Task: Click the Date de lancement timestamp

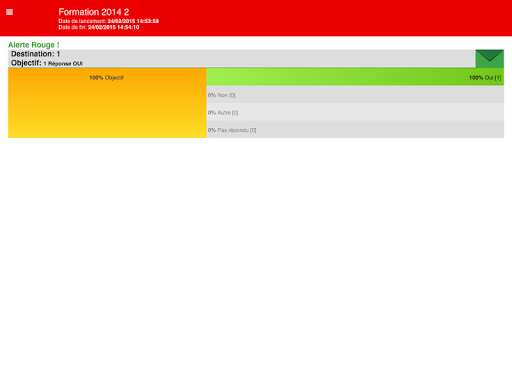Action: 109,21
